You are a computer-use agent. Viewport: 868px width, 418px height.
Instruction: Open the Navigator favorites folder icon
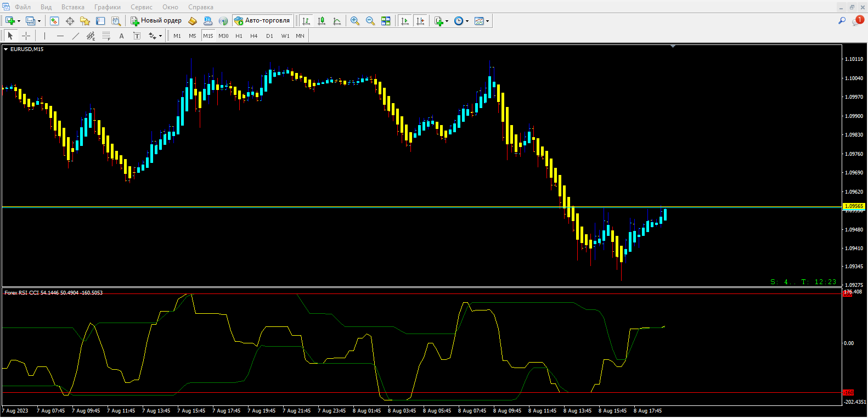point(85,21)
